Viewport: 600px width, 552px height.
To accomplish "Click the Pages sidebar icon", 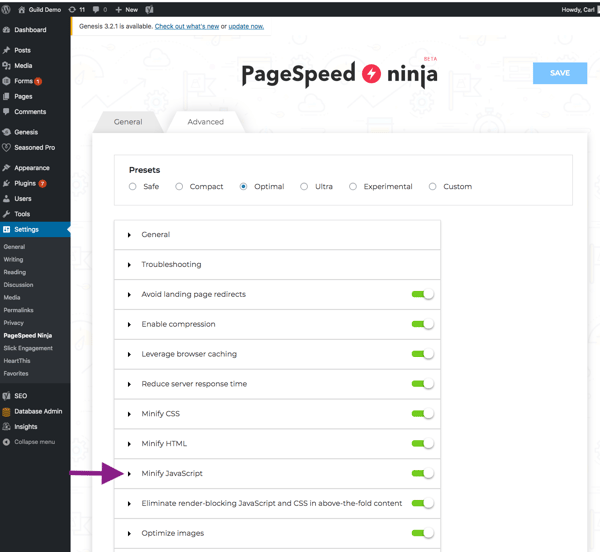I will (6, 96).
